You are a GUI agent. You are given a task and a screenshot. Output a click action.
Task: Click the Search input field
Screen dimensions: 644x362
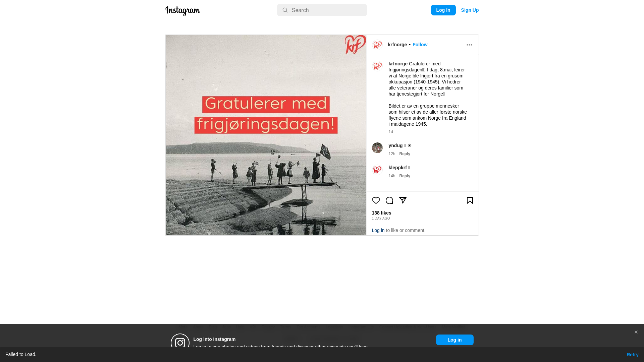coord(322,10)
